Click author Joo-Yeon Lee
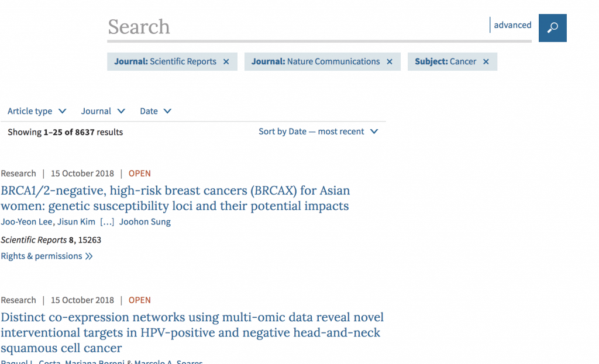The height and width of the screenshot is (364, 599). tap(27, 221)
